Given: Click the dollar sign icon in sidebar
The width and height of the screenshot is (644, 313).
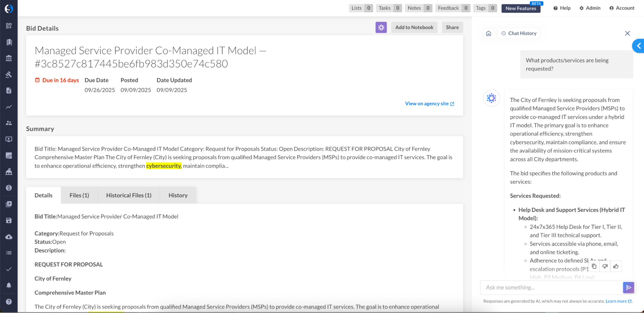Looking at the screenshot, I should pyautogui.click(x=9, y=188).
